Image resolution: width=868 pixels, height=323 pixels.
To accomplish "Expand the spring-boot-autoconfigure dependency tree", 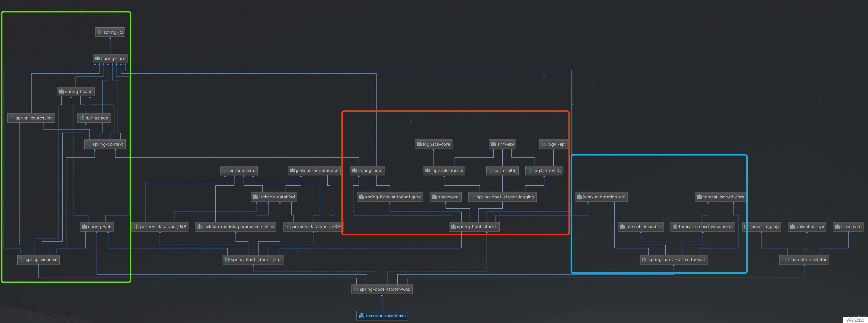I will tap(386, 197).
